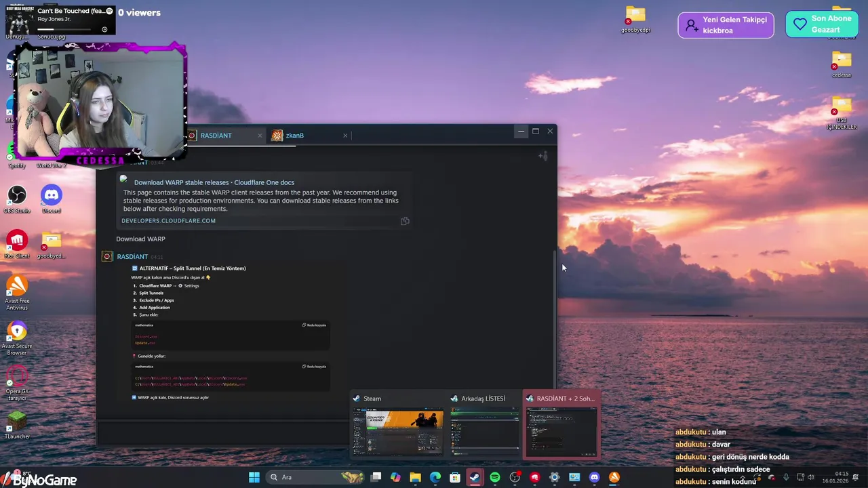Click the Download WARP message text

pos(140,239)
